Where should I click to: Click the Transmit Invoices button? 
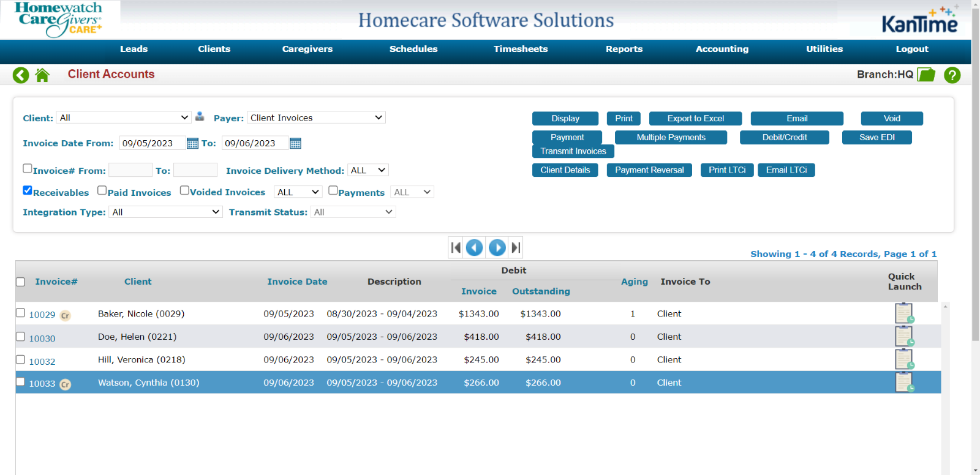(573, 151)
